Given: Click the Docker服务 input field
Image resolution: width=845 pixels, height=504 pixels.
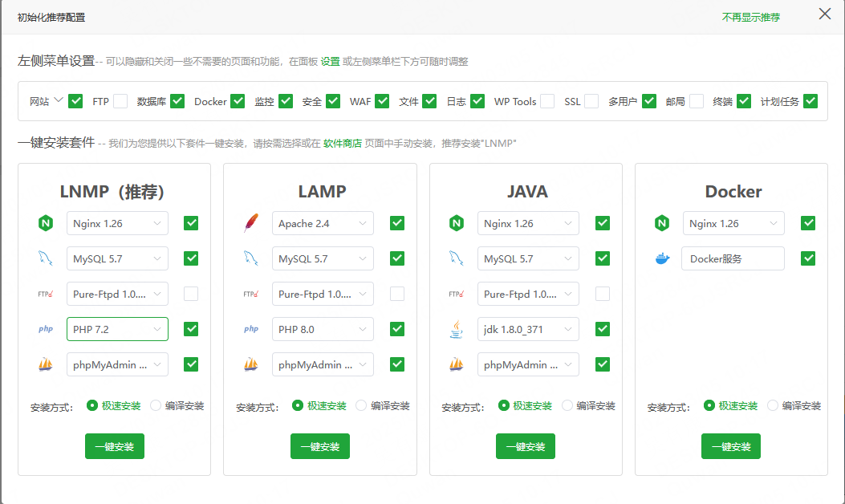Looking at the screenshot, I should [x=733, y=258].
